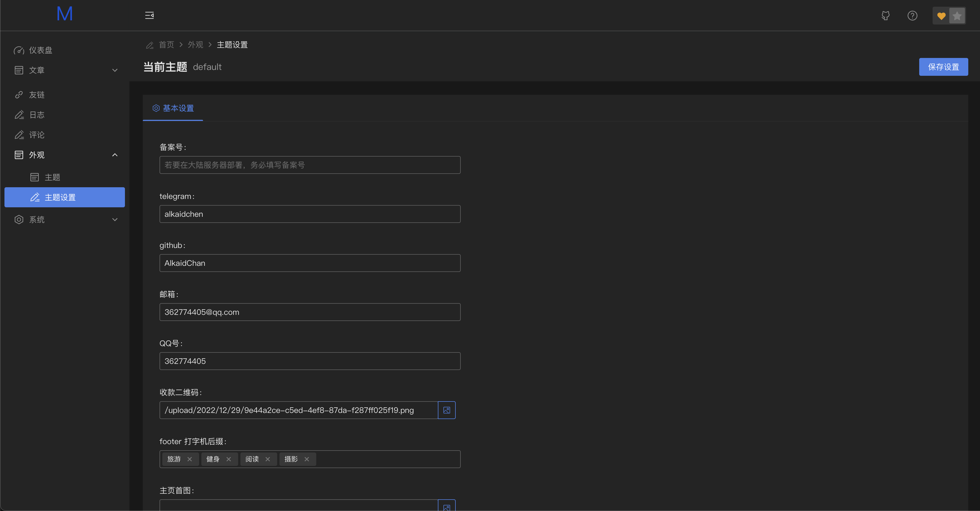Go to 首页 in breadcrumb
Image resolution: width=980 pixels, height=511 pixels.
[166, 45]
